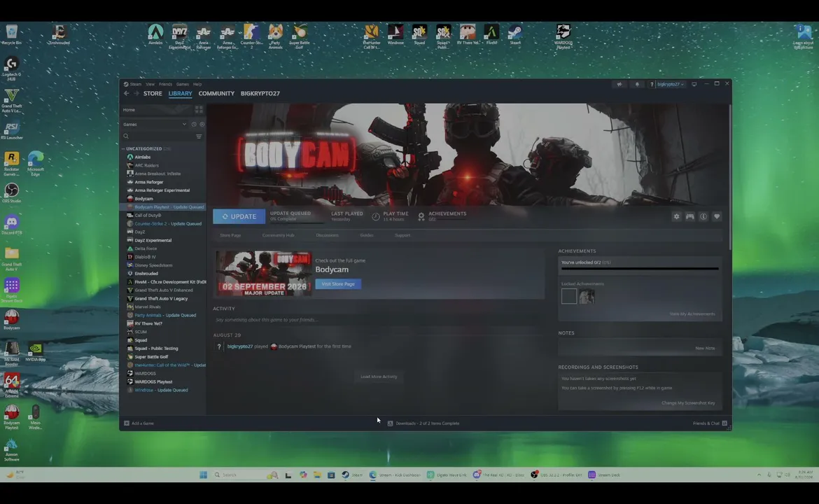Open the Help menu
819x504 pixels.
197,84
